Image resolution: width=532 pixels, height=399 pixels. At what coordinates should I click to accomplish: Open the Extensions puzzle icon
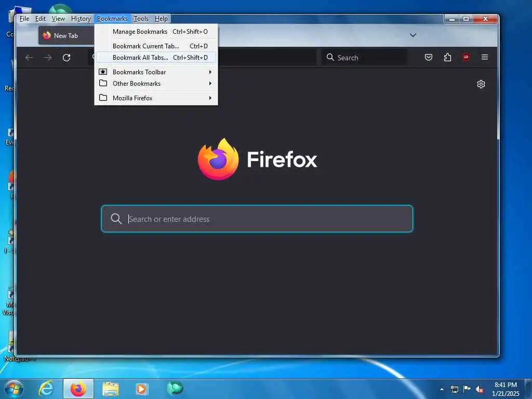coord(447,57)
